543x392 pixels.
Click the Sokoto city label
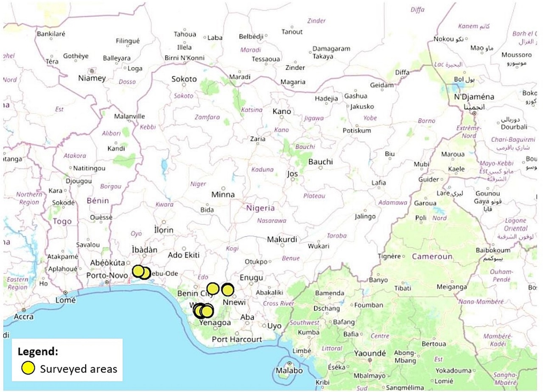tap(184, 79)
